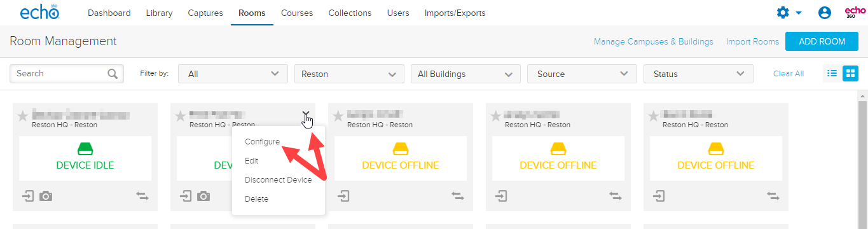Favorite the star on the card with open menu
The image size is (868, 229).
[181, 116]
